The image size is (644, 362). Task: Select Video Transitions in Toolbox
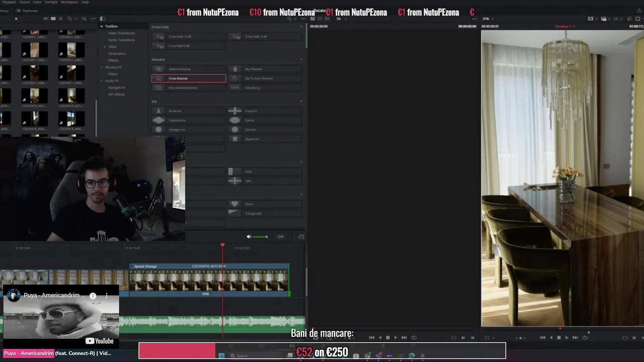tap(121, 33)
